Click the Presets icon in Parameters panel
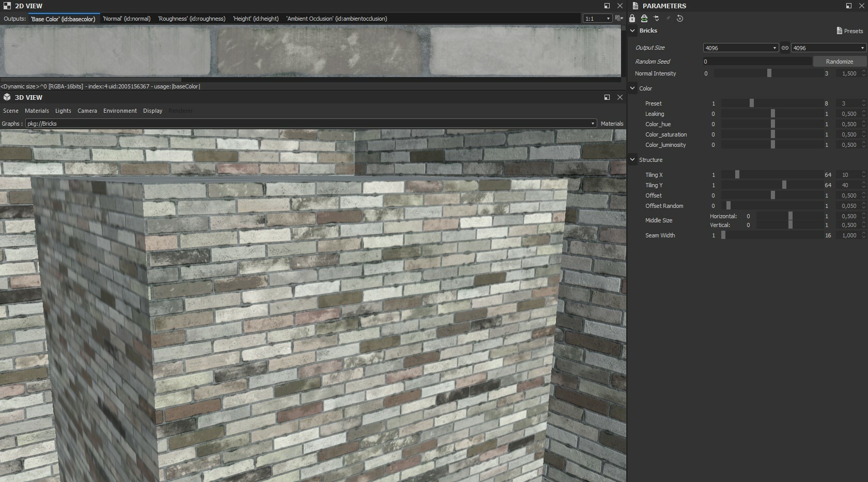 [x=849, y=31]
